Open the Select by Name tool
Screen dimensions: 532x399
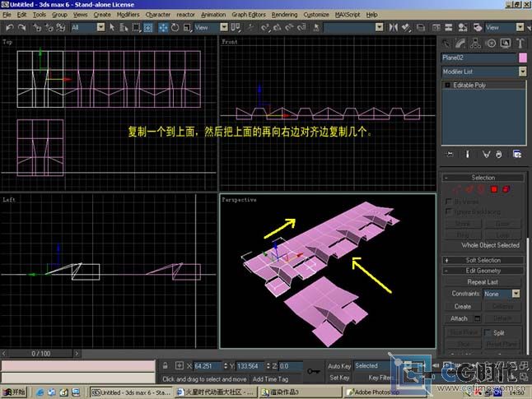(124, 27)
